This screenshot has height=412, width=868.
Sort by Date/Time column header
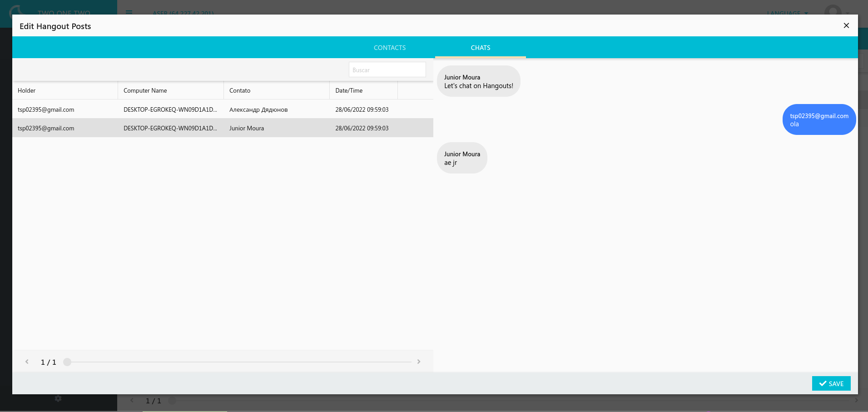pos(363,90)
